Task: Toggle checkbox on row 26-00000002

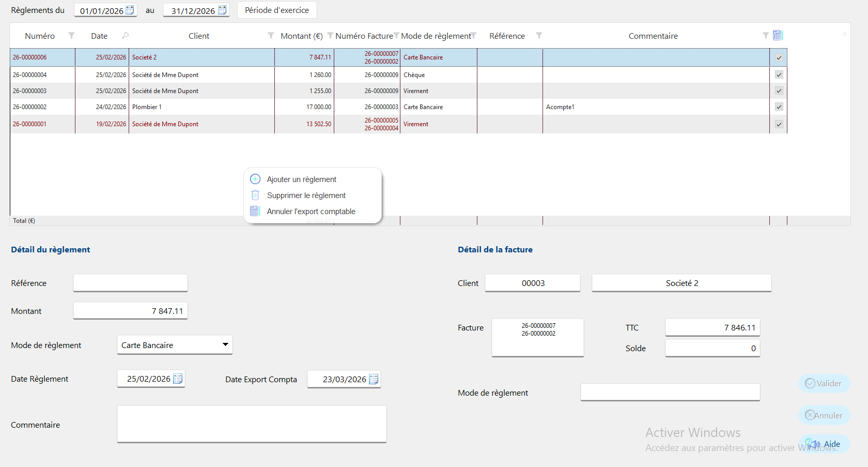Action: pos(779,107)
